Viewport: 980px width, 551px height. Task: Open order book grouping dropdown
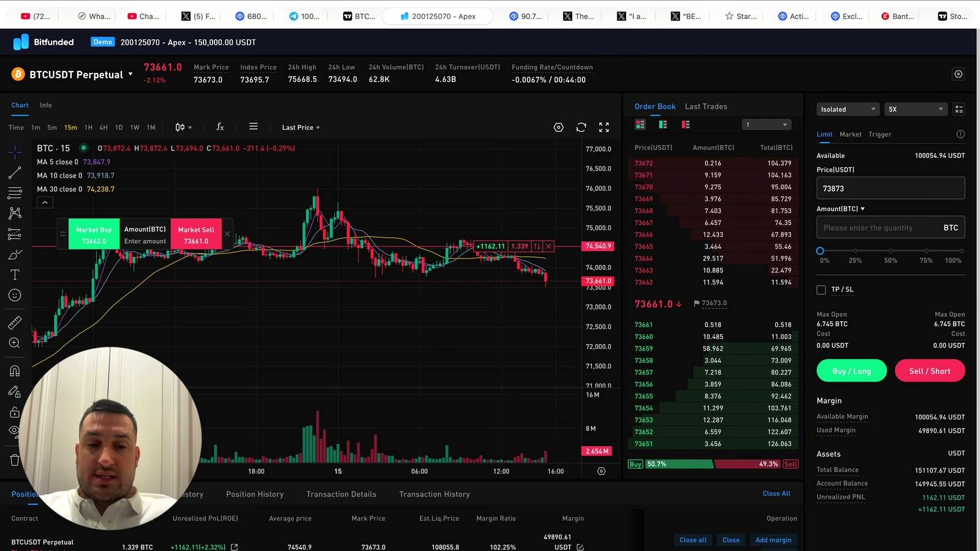[766, 125]
